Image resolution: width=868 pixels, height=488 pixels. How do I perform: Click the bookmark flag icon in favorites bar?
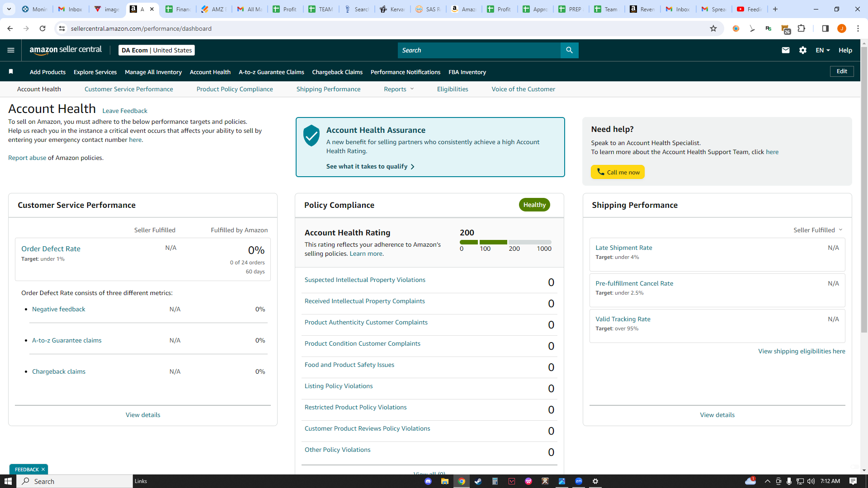coord(11,71)
